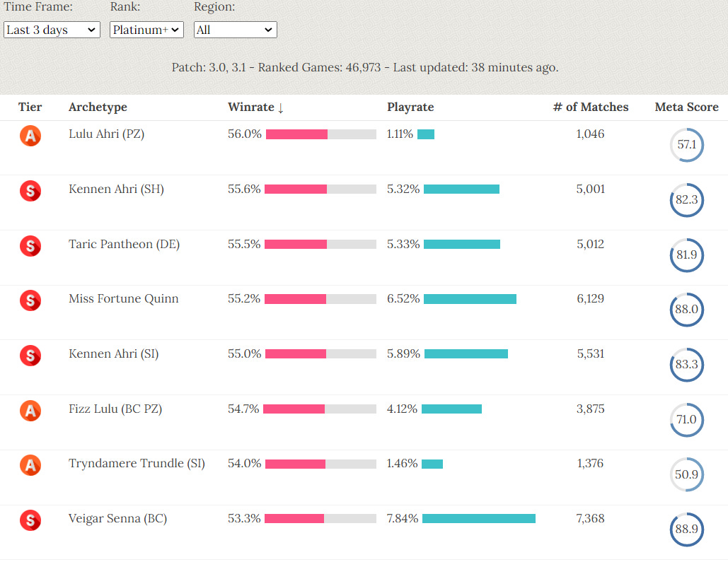This screenshot has height=562, width=728.
Task: Open the Fizz Lulu (BC PZ) archetype
Action: tap(115, 409)
